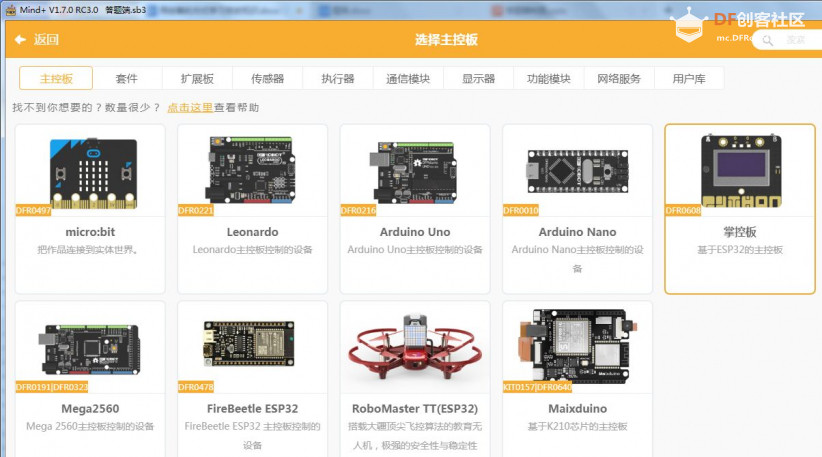Click the FireBeetle ESP32 card title
This screenshot has width=822, height=457.
[x=253, y=409]
